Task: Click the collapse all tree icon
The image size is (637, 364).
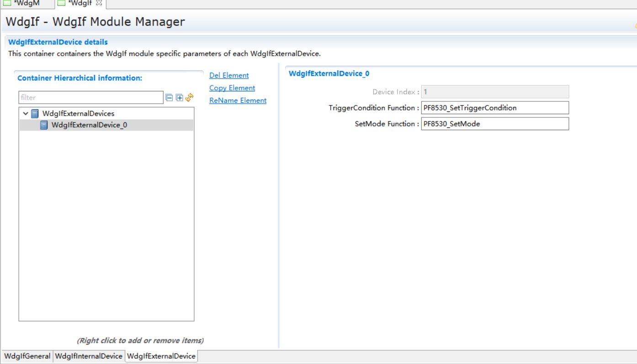Action: tap(169, 97)
